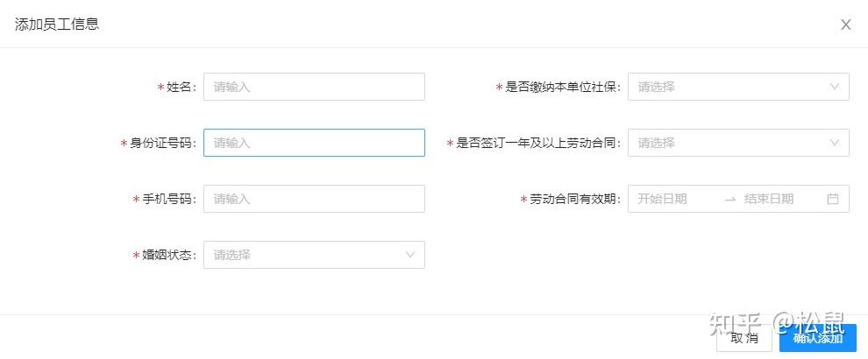Screen dimensions: 868x359
Task: Click the chevron of 是否签订一年及以上劳动合同 select
Action: coord(834,143)
